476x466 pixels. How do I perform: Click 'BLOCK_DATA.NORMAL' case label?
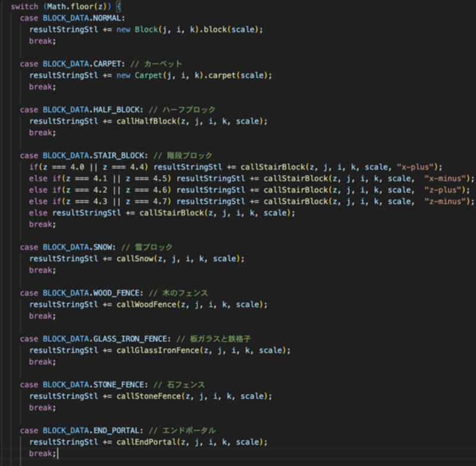pyautogui.click(x=82, y=18)
